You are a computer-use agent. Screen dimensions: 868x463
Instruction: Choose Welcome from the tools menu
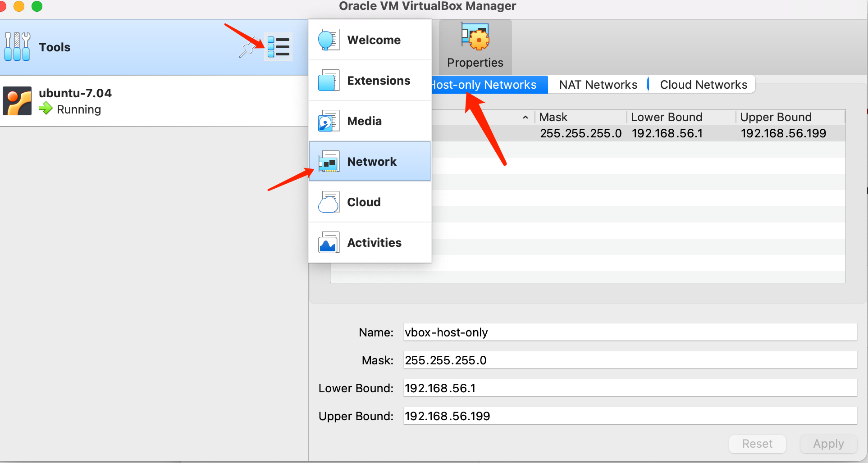tap(370, 40)
